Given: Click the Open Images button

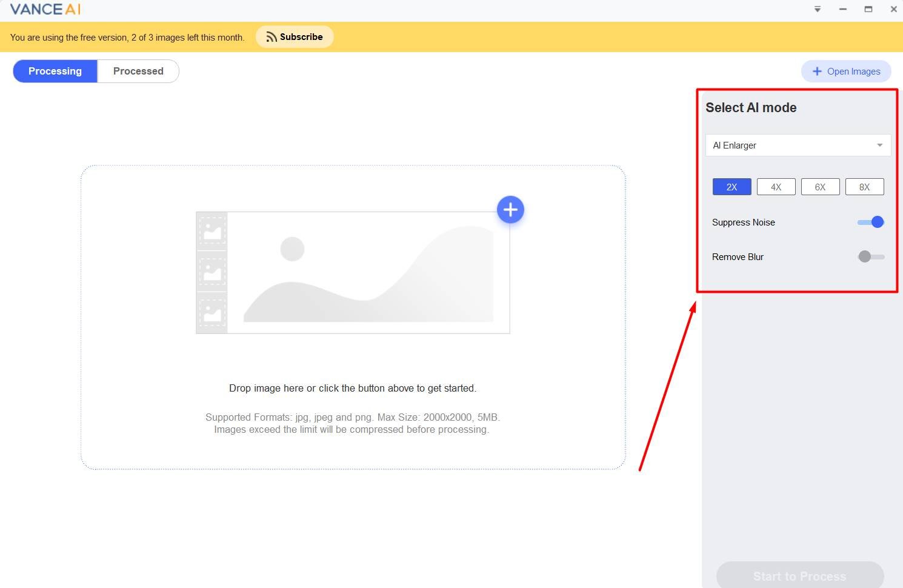Looking at the screenshot, I should pyautogui.click(x=846, y=72).
